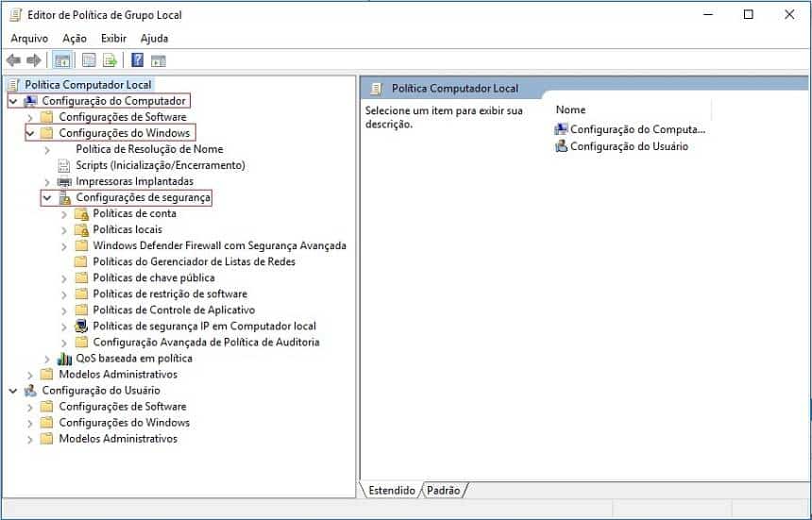This screenshot has width=812, height=520.
Task: Click the Políticas de Controle de Aplicativo folder icon
Action: pyautogui.click(x=81, y=310)
